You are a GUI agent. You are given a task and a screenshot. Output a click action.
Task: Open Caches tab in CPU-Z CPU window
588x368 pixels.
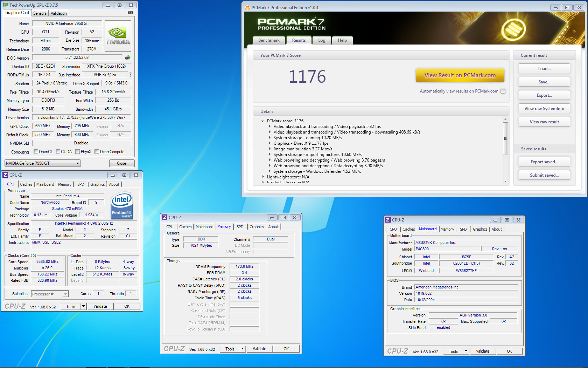click(x=26, y=184)
